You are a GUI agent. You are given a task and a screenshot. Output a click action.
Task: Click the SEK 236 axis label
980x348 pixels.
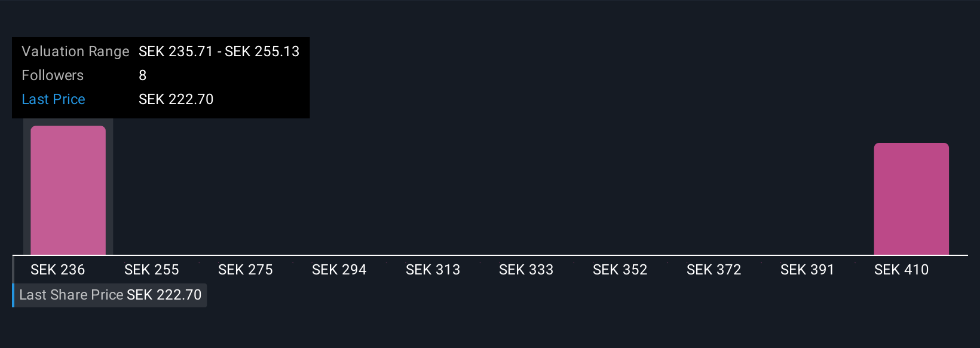(58, 270)
